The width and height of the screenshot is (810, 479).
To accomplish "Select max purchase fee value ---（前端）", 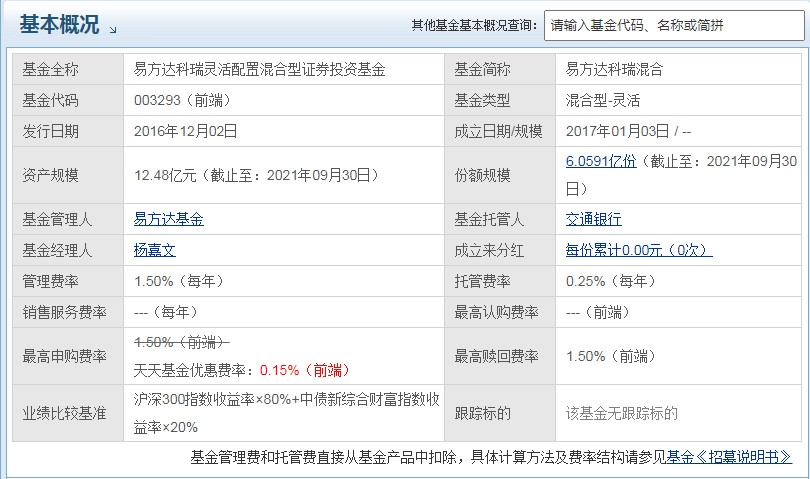I will point(598,312).
